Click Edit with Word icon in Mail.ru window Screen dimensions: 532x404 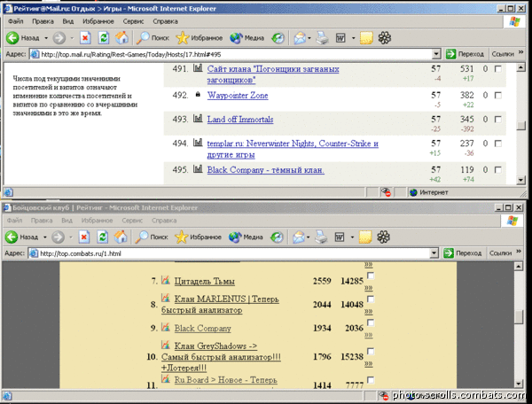click(340, 38)
